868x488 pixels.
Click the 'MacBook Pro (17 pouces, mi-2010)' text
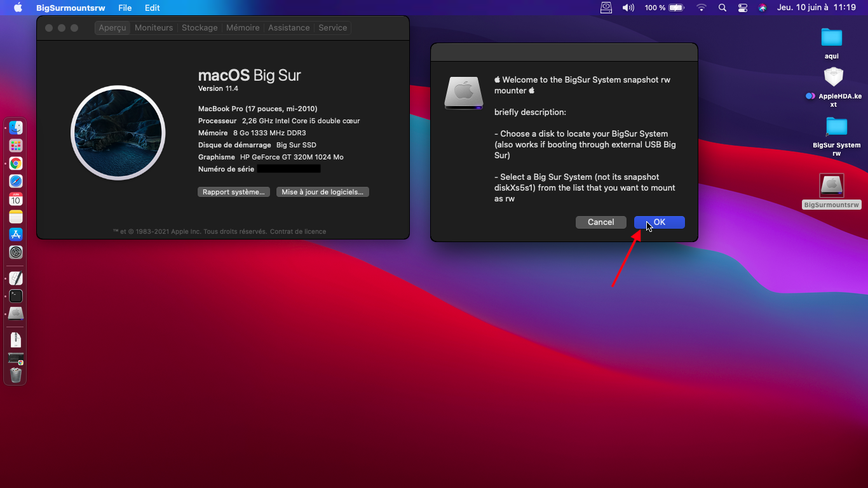pyautogui.click(x=258, y=109)
